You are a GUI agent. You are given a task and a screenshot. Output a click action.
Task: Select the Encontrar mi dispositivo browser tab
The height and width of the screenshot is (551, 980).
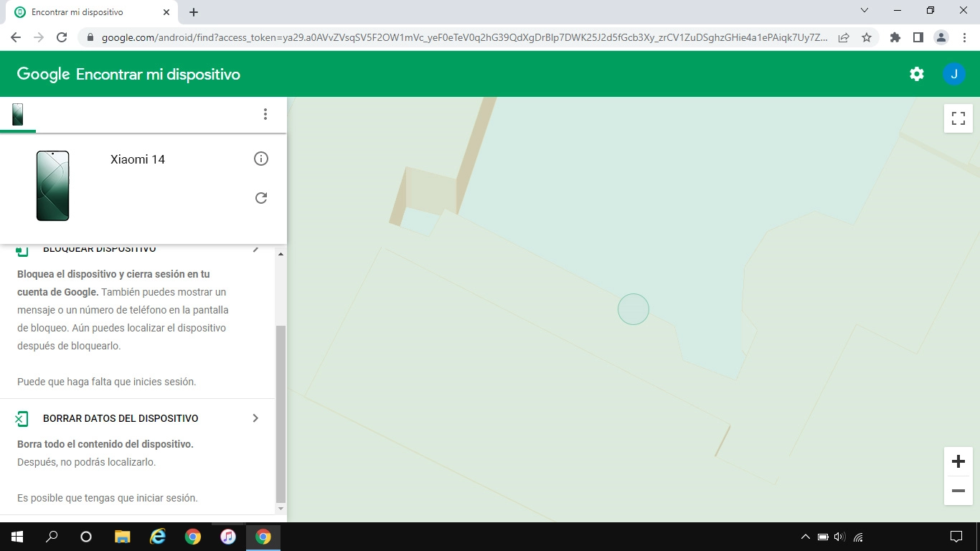pyautogui.click(x=92, y=12)
